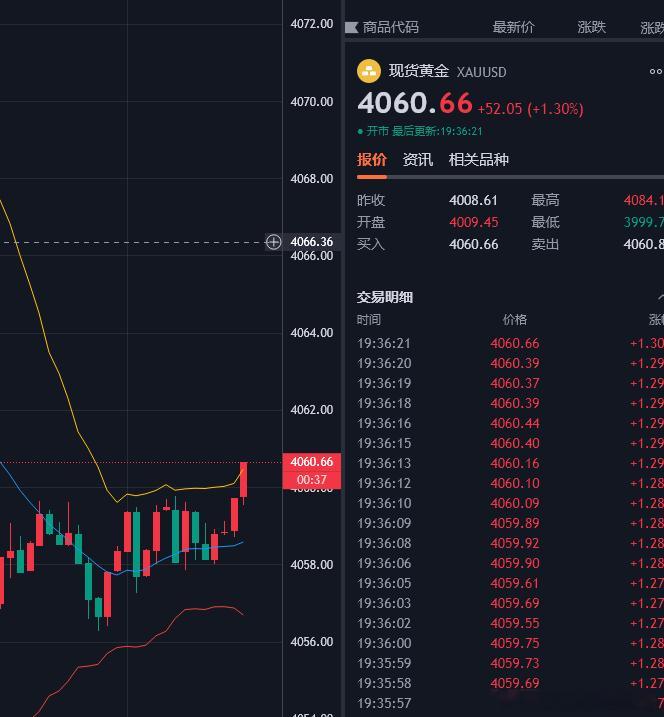Click the latest red candlestick on the chart

[243, 480]
